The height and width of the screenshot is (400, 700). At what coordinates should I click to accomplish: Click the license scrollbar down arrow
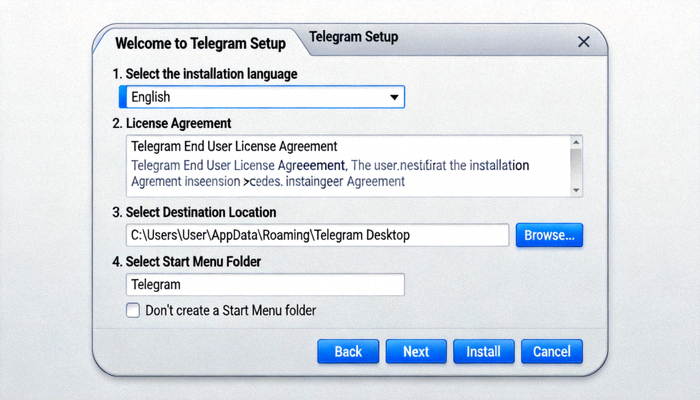576,190
